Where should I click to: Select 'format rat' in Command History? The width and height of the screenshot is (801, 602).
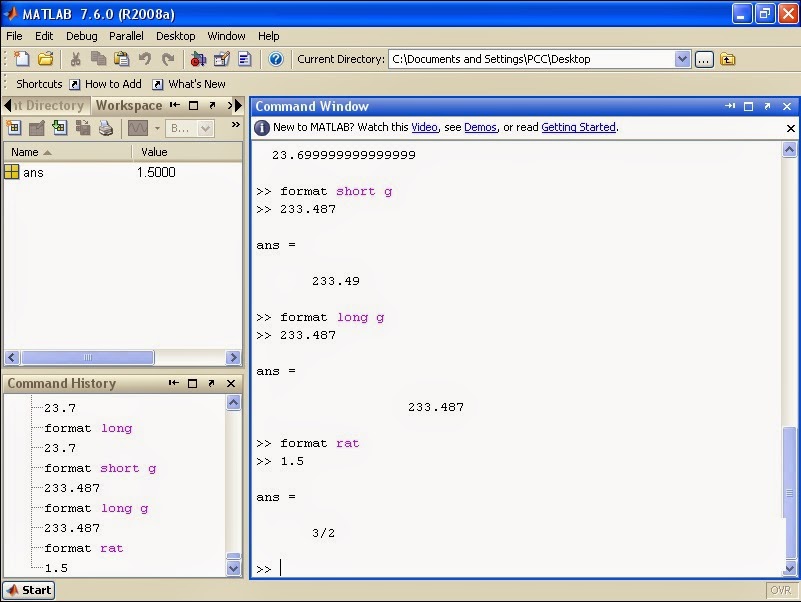(x=84, y=548)
